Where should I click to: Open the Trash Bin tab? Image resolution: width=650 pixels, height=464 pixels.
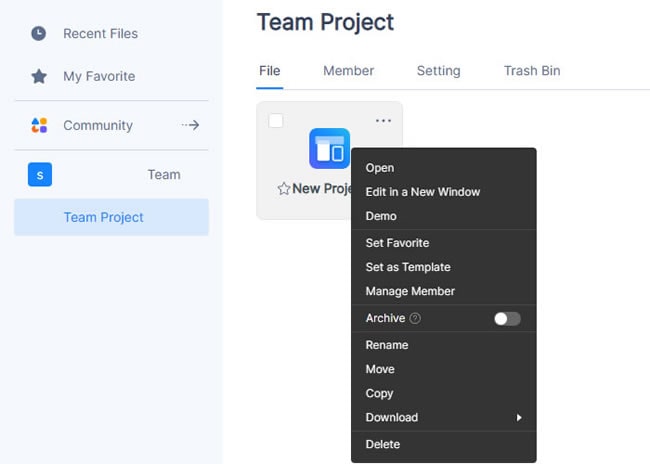click(x=532, y=71)
